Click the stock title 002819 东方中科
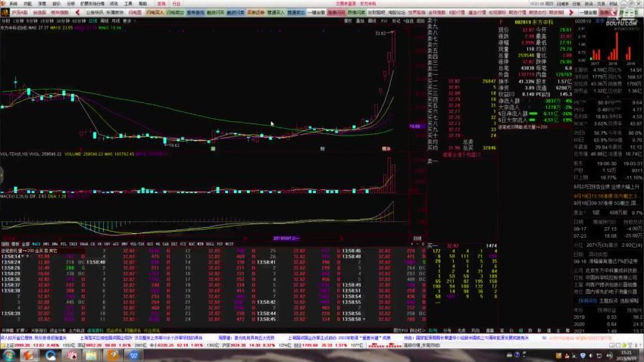The image size is (644, 362). tap(534, 22)
